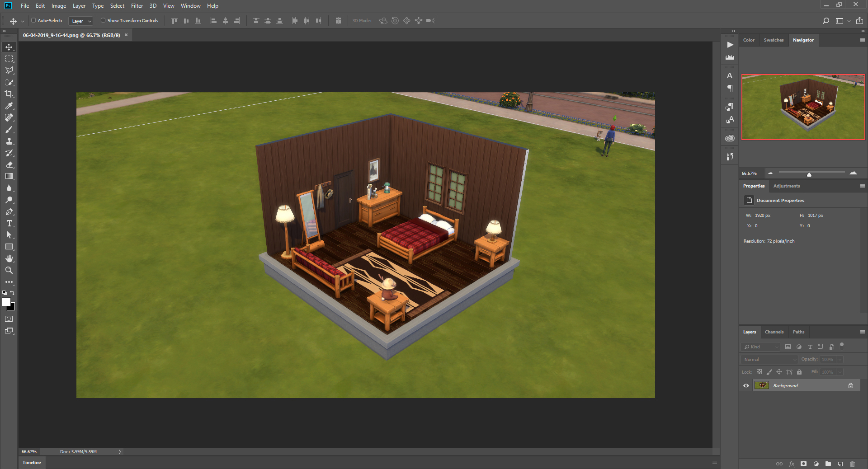Create a new group folder icon
Image resolution: width=868 pixels, height=469 pixels.
[828, 464]
